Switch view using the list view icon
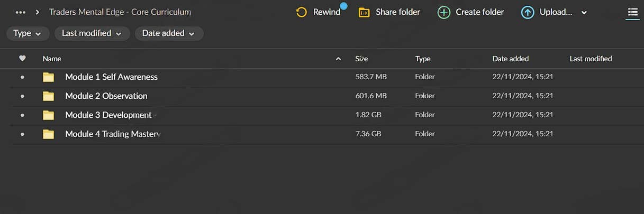Image resolution: width=644 pixels, height=214 pixels. 632,12
